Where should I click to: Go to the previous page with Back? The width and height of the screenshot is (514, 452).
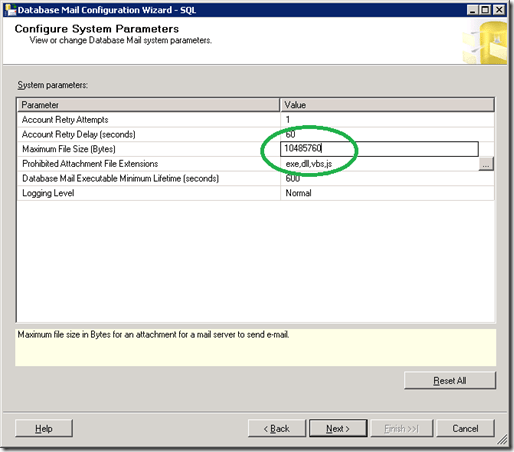[277, 428]
